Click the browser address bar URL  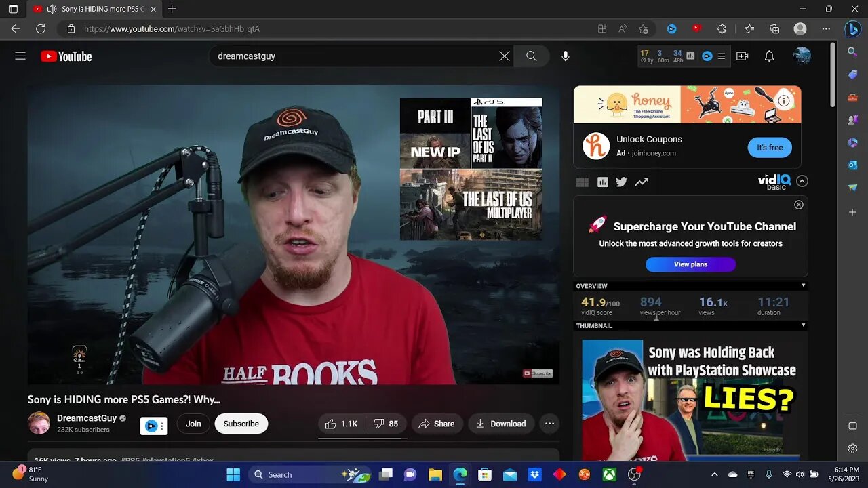coord(172,29)
